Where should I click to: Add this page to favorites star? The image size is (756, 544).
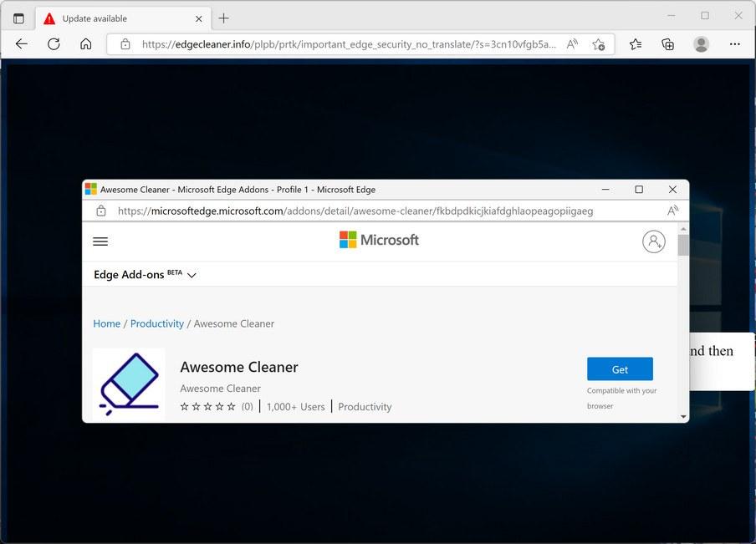[598, 44]
